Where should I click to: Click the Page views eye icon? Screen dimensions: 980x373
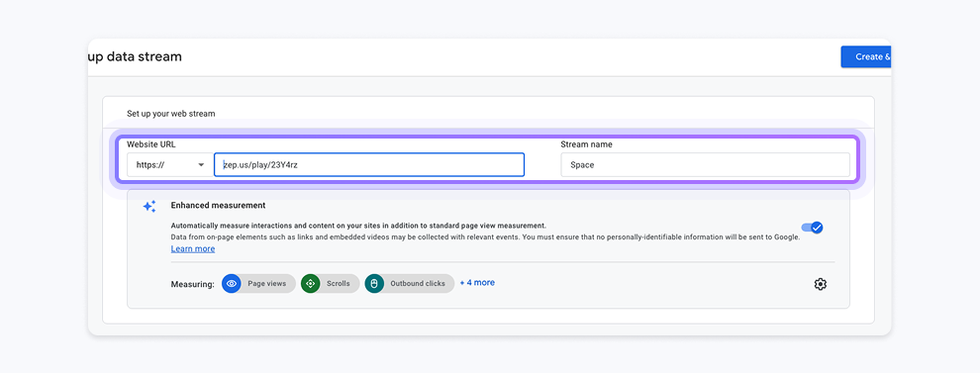coord(232,284)
